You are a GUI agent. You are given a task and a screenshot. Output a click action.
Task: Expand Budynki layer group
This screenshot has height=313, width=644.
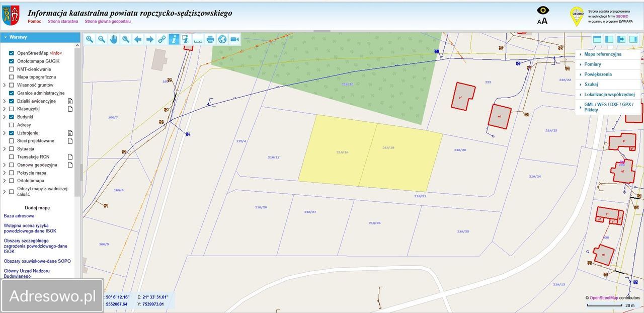[x=5, y=117]
